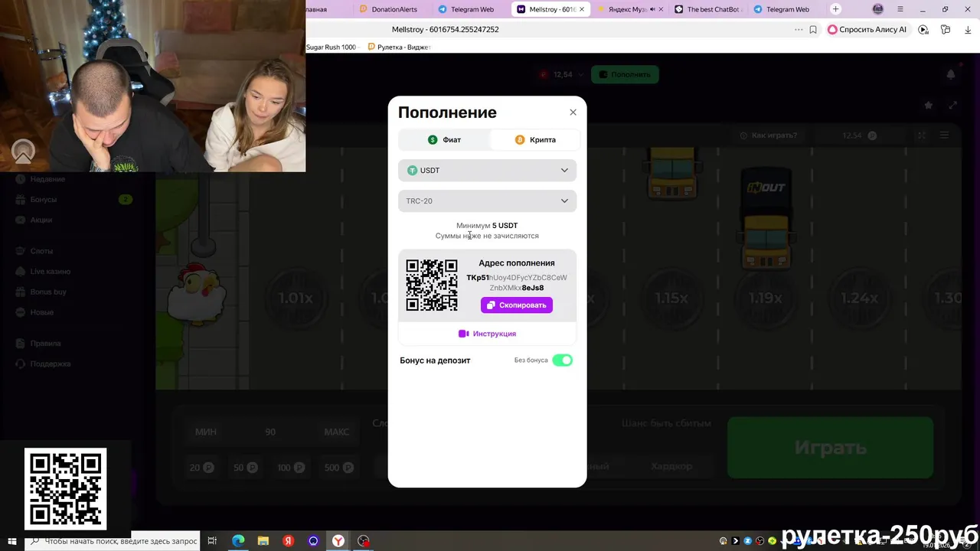Open Новые in the sidebar
The height and width of the screenshot is (551, 980).
coord(41,313)
